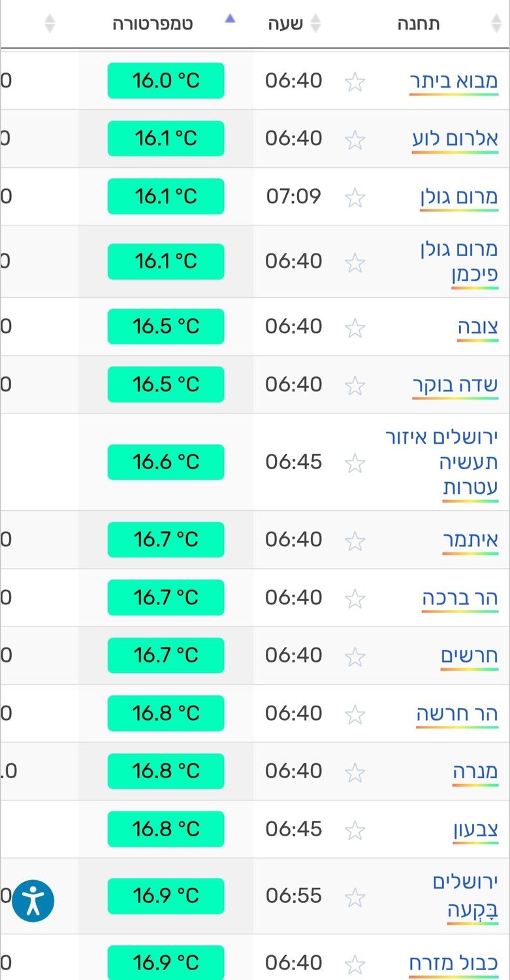Image resolution: width=510 pixels, height=980 pixels.
Task: Click the star beside איתמר
Action: 355,541
